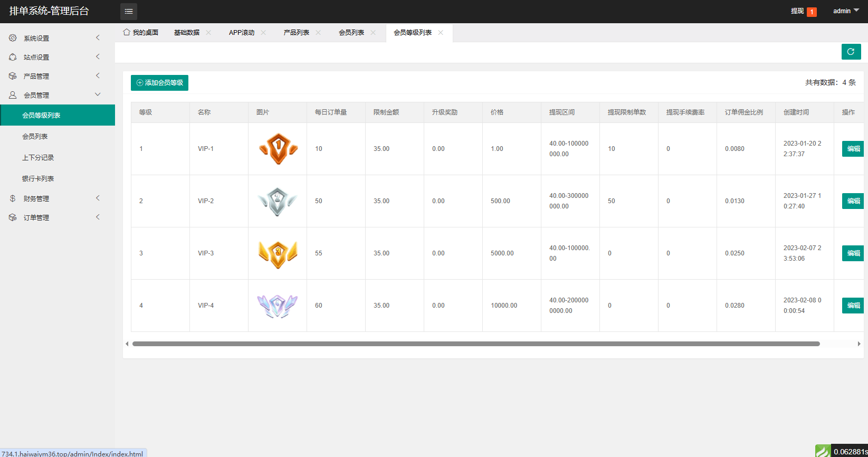Screen dimensions: 868x457
Task: Close the 产品列表 tab
Action: click(318, 33)
